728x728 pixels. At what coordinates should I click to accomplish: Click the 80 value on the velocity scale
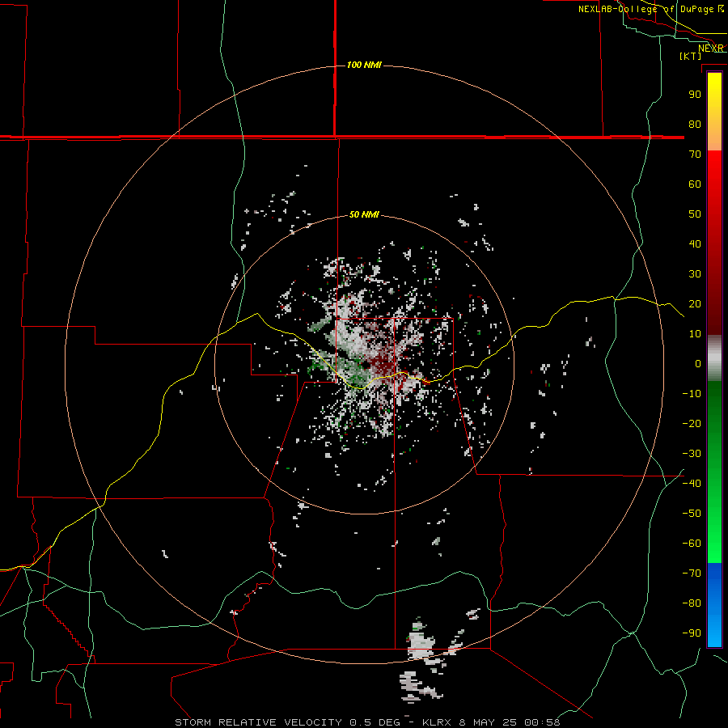pyautogui.click(x=695, y=124)
